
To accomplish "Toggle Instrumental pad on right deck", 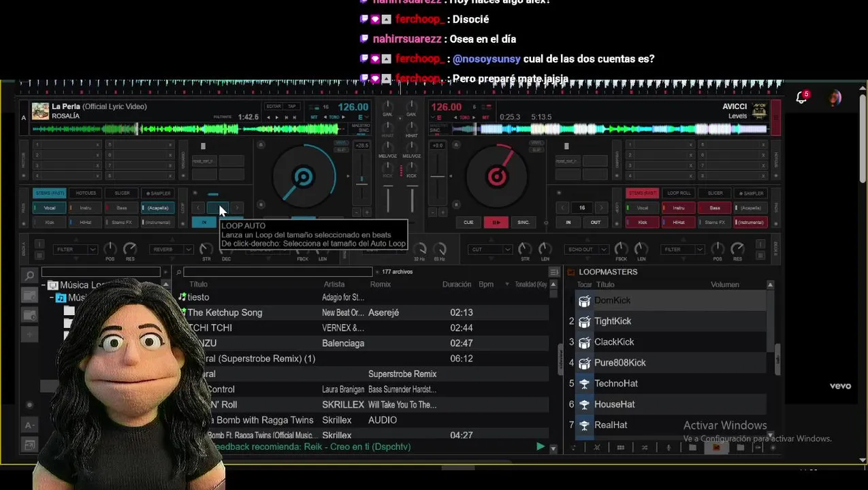I will [751, 223].
